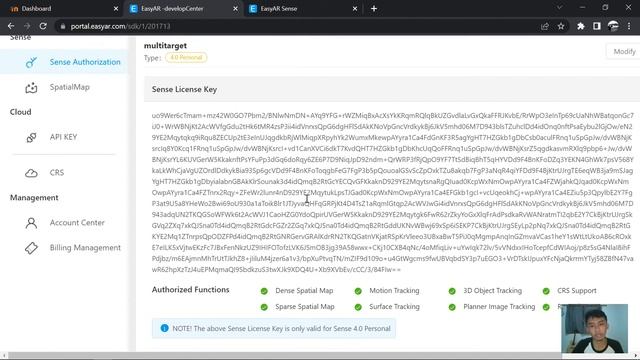Click the Account Center person icon

31,223
